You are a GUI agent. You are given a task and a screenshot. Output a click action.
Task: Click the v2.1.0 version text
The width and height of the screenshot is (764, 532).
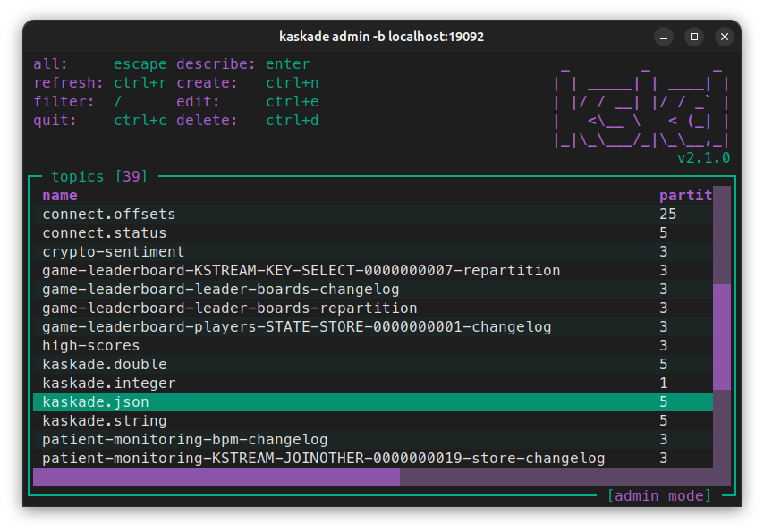(703, 158)
